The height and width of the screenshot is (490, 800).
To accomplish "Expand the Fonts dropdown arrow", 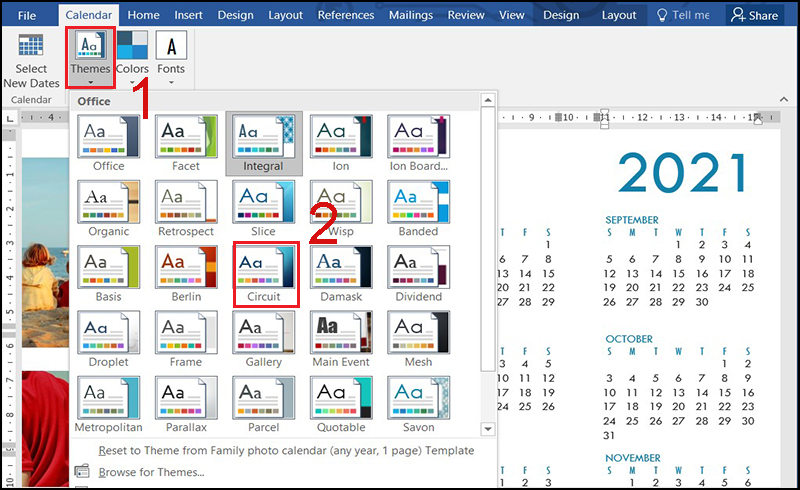I will tap(171, 83).
